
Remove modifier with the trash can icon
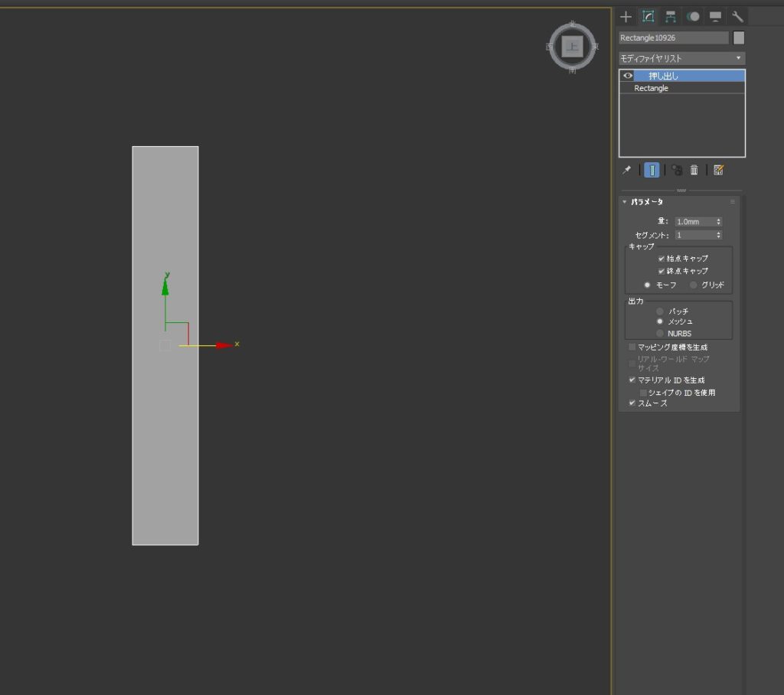tap(694, 170)
